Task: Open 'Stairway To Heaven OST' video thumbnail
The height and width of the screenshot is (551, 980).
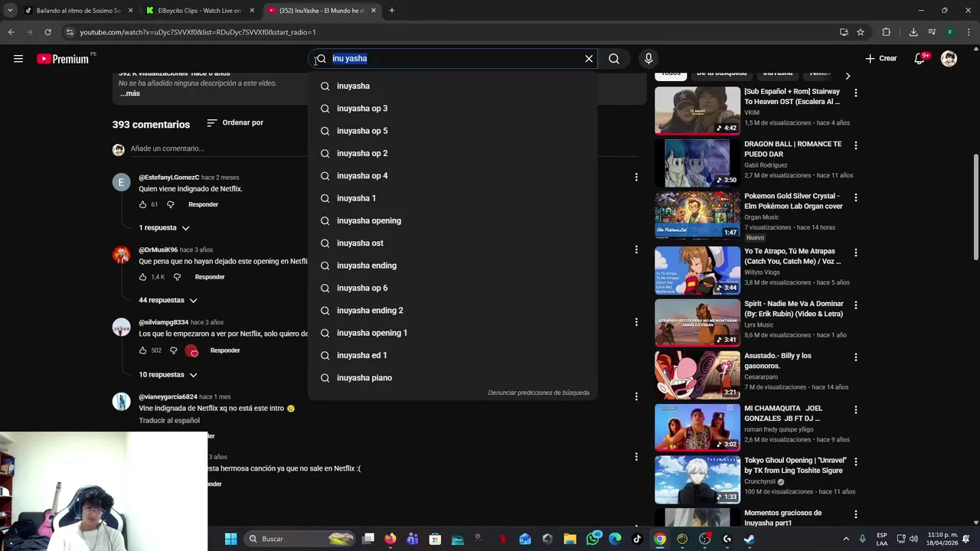Action: pos(697,110)
